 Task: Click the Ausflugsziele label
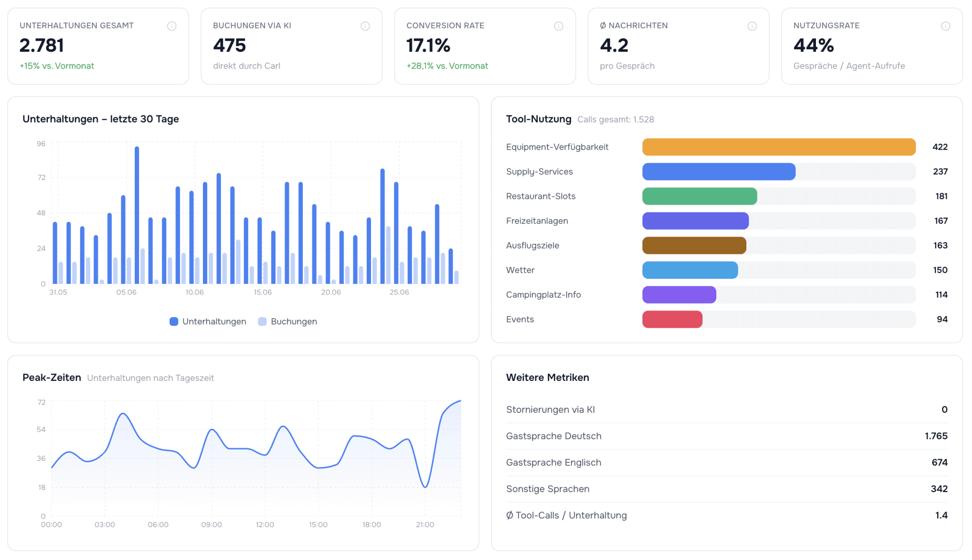click(532, 246)
